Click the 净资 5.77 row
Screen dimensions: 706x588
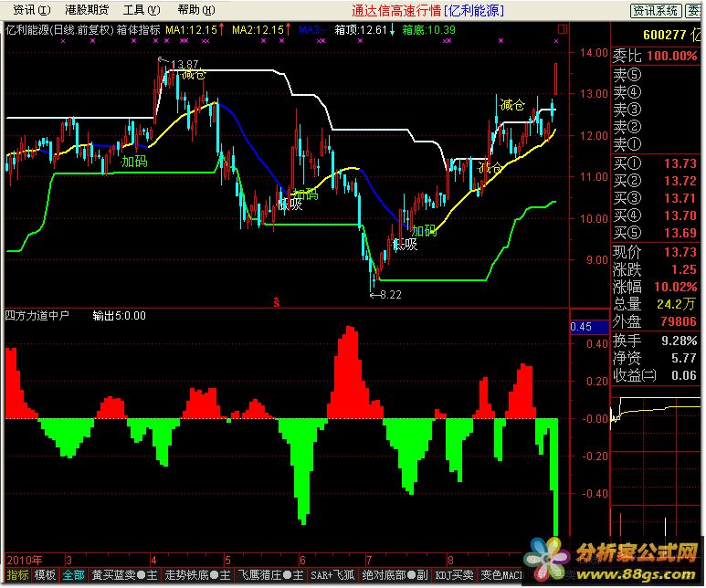pos(655,358)
